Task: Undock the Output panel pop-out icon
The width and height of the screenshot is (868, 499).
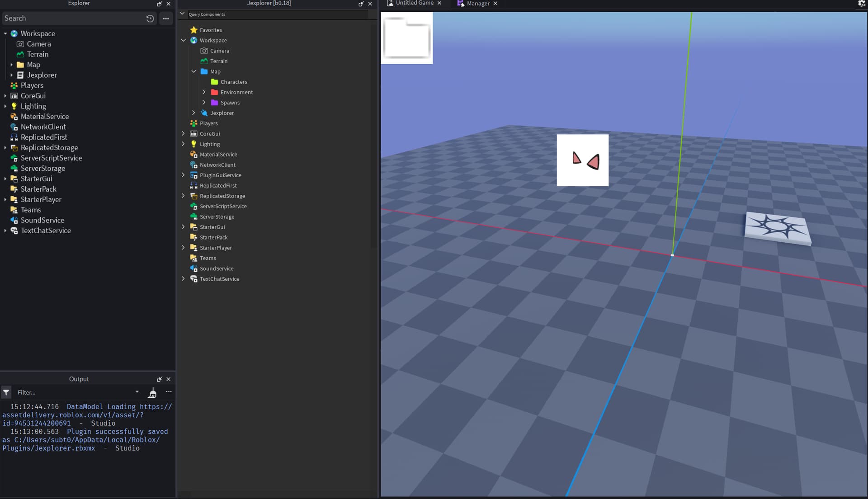Action: pos(159,379)
